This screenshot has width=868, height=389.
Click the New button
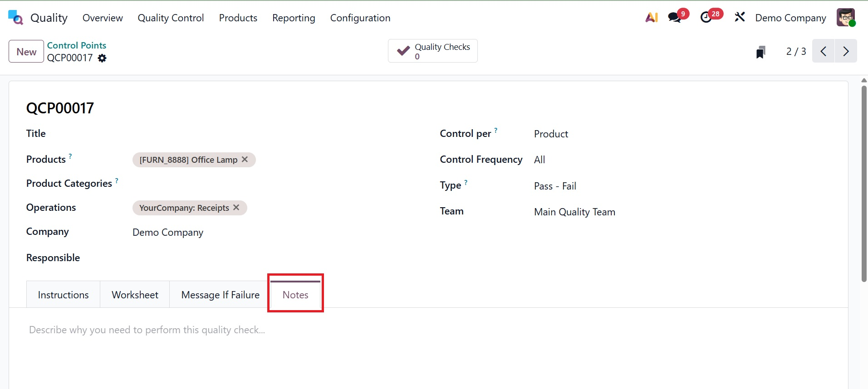[26, 52]
